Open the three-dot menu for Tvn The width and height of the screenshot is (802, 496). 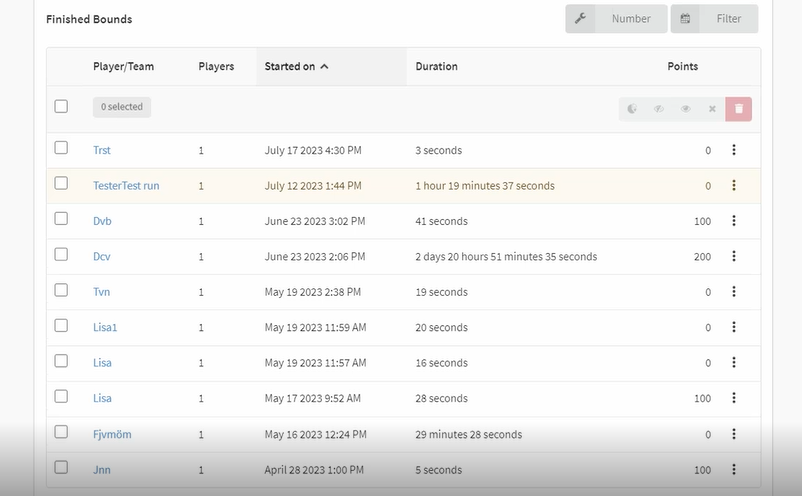734,291
